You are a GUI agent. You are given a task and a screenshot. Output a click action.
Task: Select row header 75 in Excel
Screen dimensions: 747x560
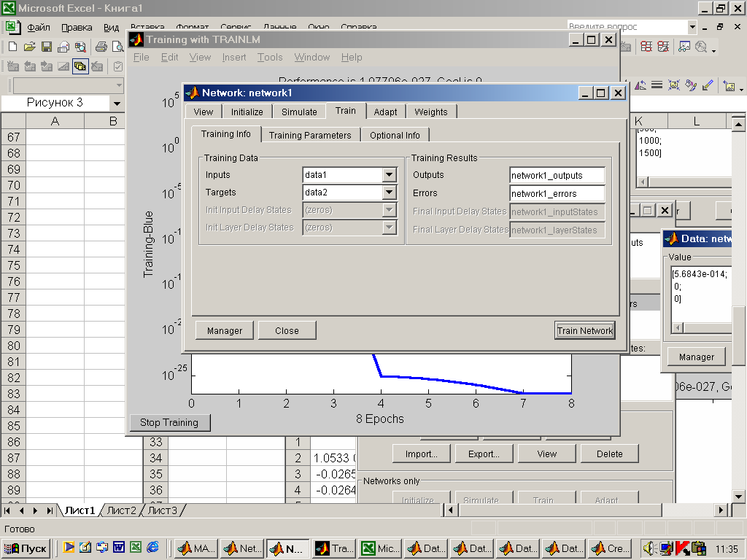point(14,265)
